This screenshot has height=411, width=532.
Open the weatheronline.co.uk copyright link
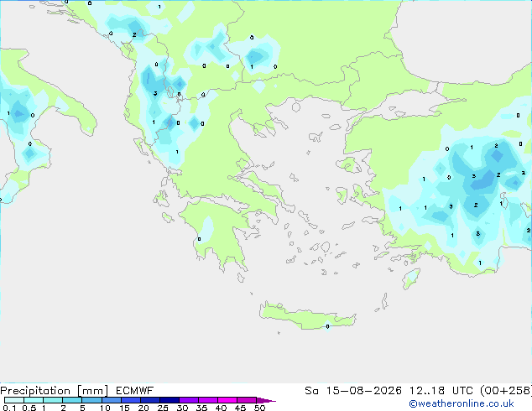click(462, 403)
